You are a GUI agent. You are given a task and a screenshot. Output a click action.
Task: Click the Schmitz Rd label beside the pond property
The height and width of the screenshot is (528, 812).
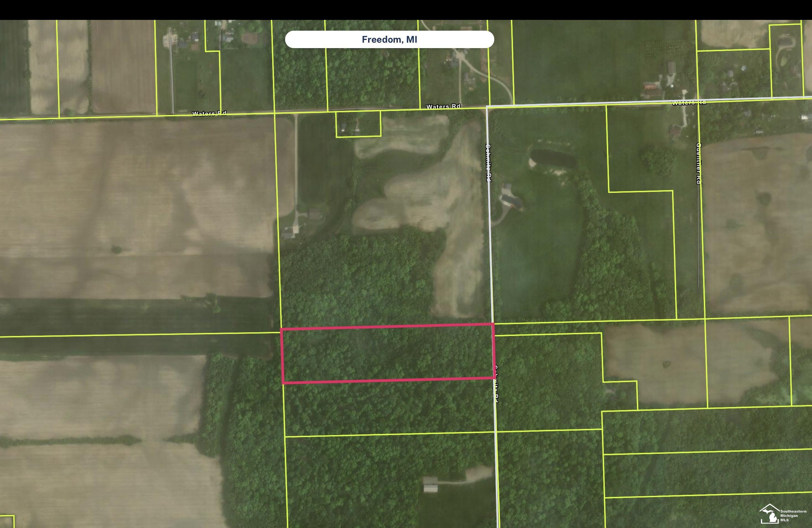[488, 163]
